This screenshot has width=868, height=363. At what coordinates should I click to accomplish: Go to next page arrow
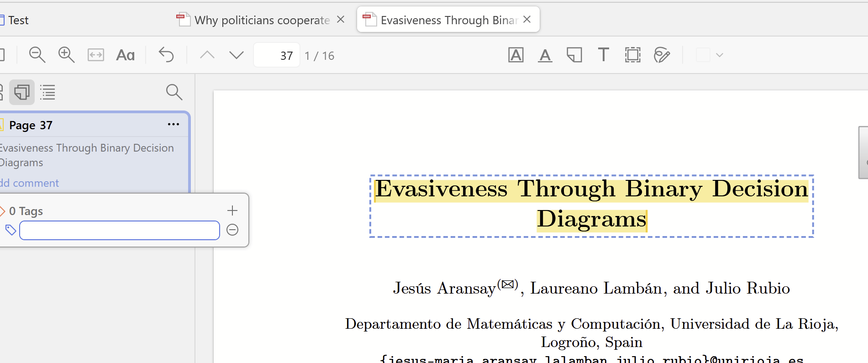(x=237, y=55)
